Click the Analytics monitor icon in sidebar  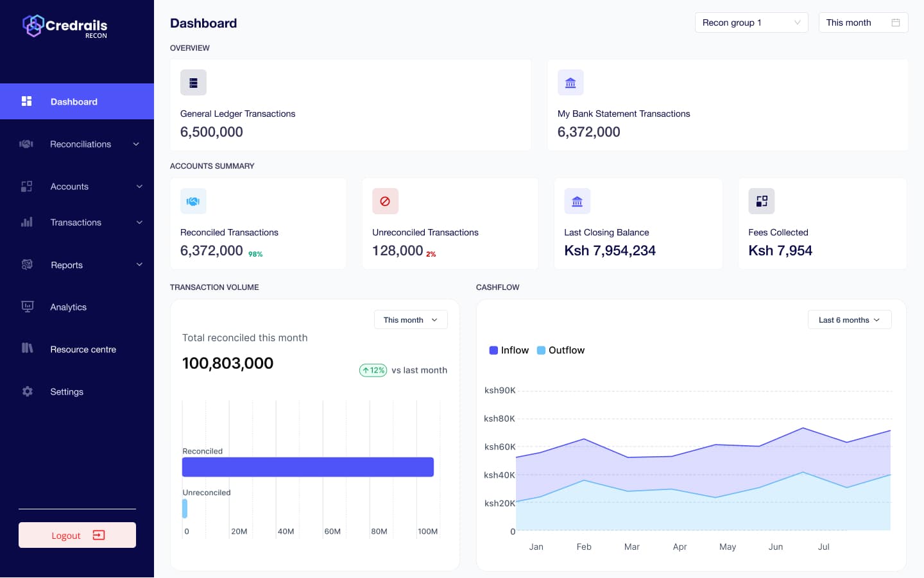click(27, 307)
